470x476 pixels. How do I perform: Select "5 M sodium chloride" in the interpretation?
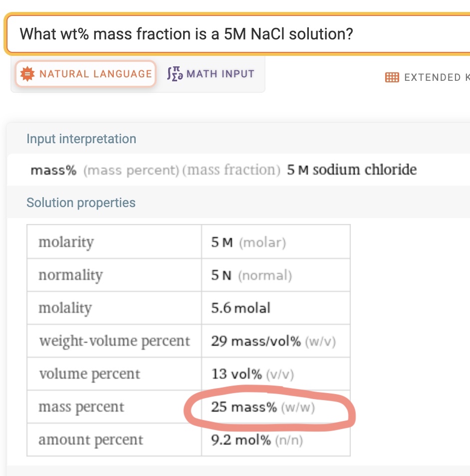[x=352, y=170]
